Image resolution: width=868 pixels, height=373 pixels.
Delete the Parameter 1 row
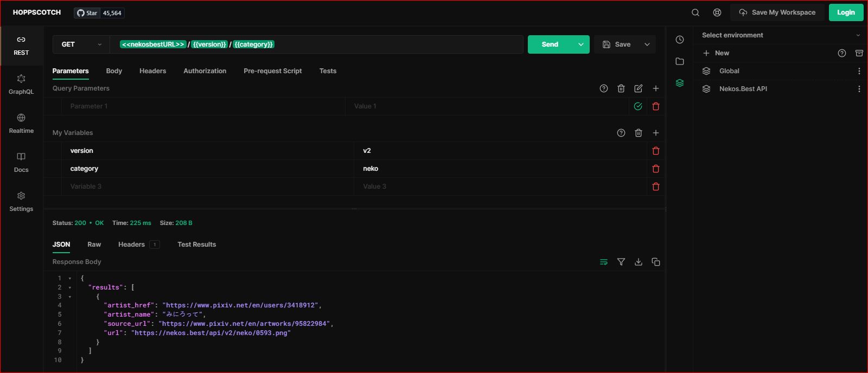coord(656,106)
